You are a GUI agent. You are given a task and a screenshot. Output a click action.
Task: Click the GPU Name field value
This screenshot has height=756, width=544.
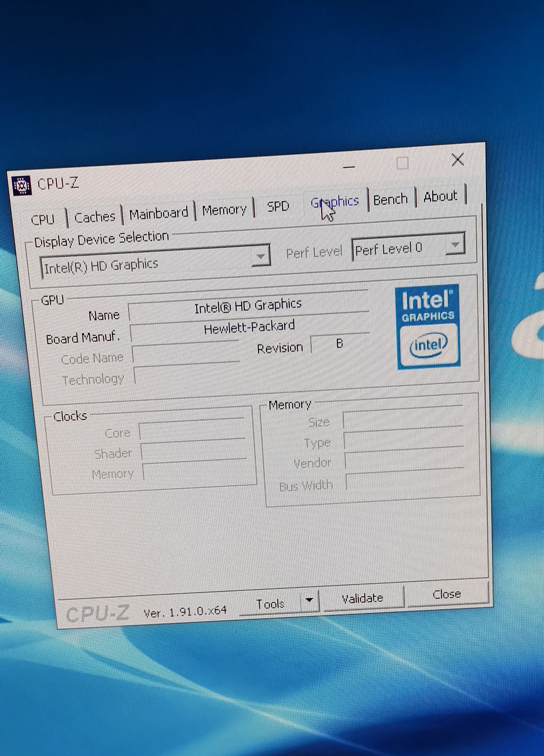pyautogui.click(x=248, y=306)
